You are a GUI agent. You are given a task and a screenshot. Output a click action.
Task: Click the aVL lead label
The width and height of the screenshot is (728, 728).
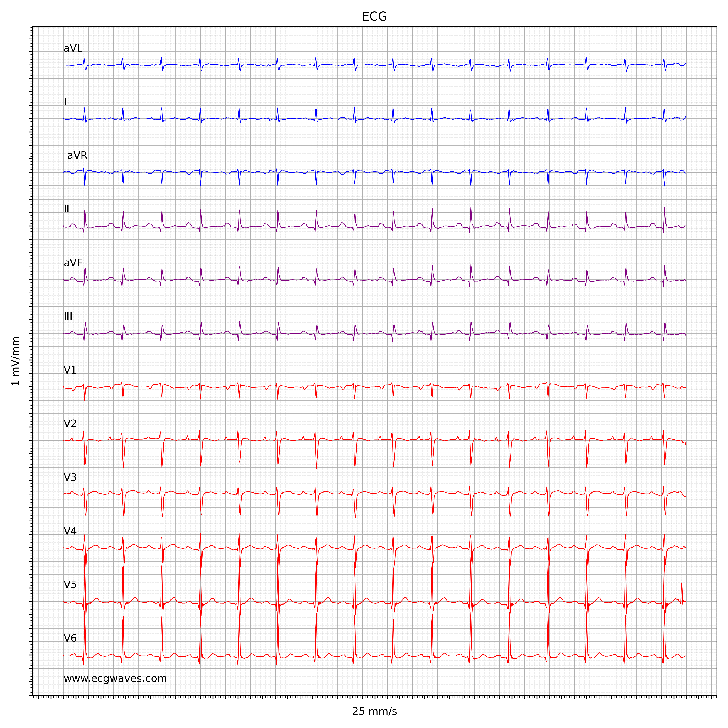[x=73, y=48]
